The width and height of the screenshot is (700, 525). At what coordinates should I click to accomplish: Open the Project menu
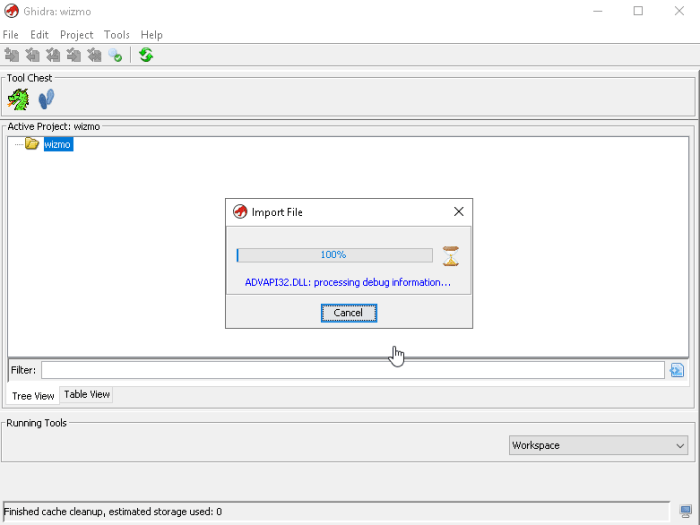coord(77,35)
